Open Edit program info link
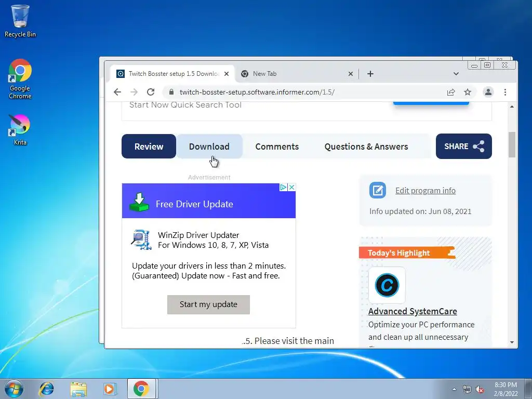Screen dimensions: 532x399 (425, 190)
